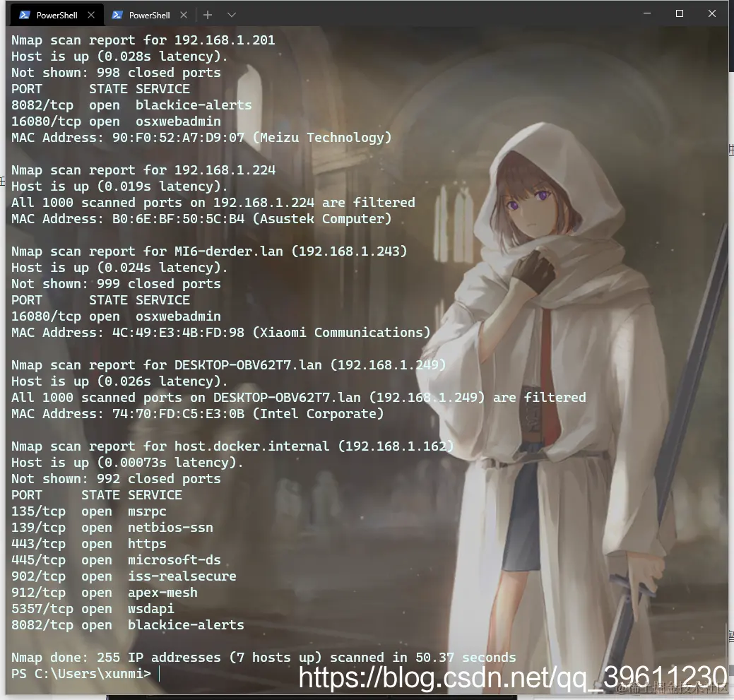
Task: Click the '902/tcp open iss-realsecure' line
Action: (124, 576)
